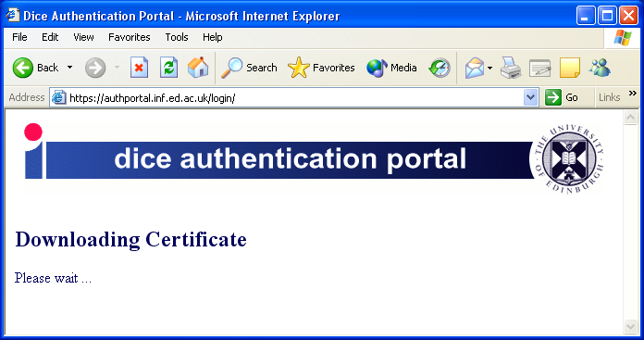The height and width of the screenshot is (340, 644).
Task: Open the Favorites menu
Action: click(129, 37)
